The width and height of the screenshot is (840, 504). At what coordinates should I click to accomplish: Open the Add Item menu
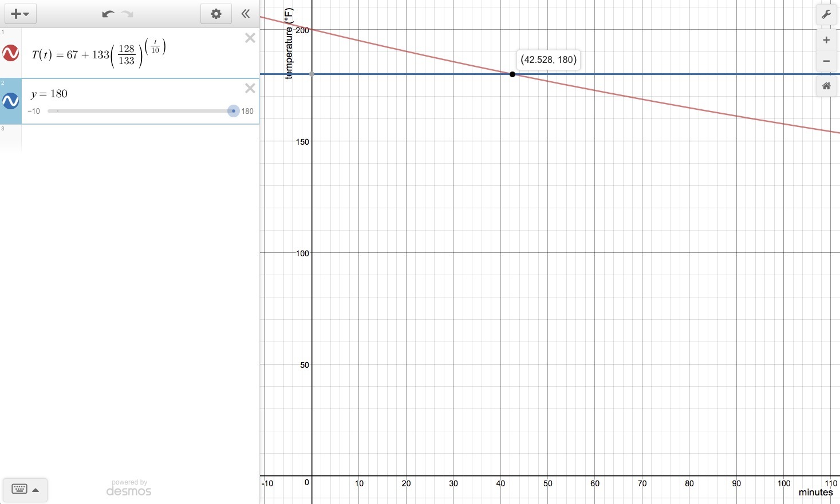click(20, 14)
